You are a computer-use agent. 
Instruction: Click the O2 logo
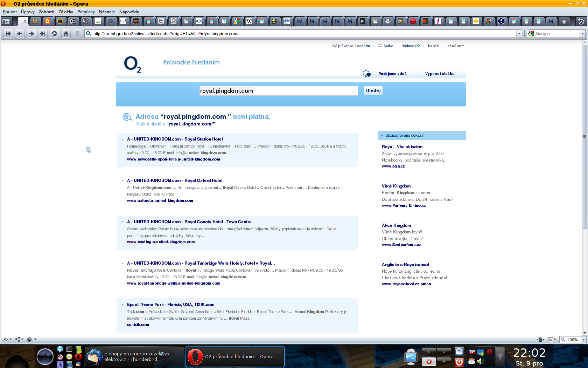133,64
